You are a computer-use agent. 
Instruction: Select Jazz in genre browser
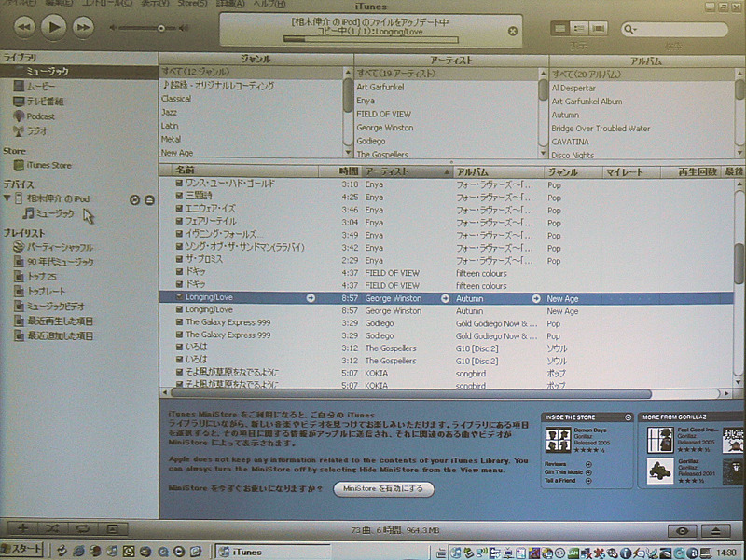pos(169,112)
